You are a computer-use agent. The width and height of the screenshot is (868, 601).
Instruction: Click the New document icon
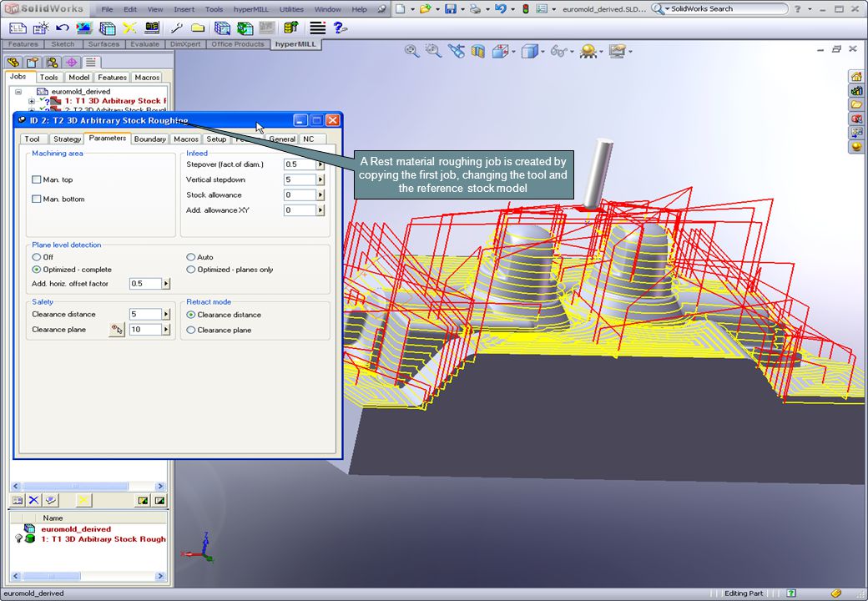click(x=400, y=9)
